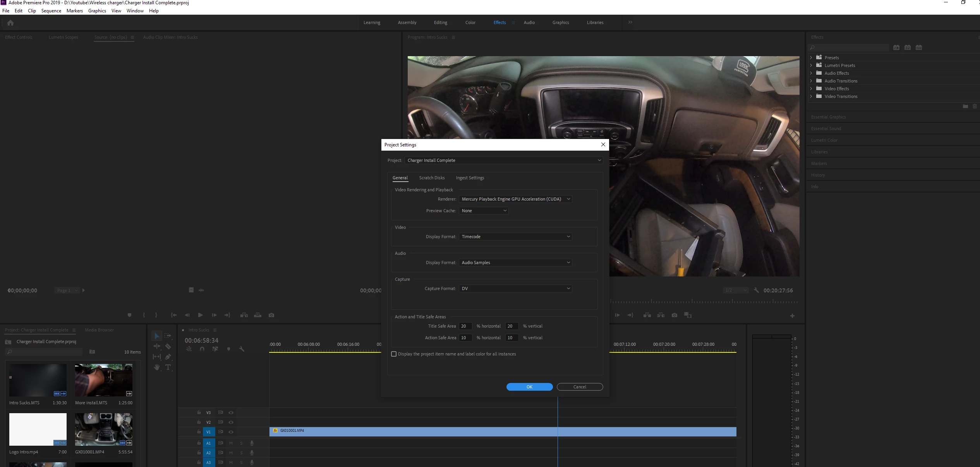
Task: Open the Preview Cache dropdown
Action: (484, 211)
